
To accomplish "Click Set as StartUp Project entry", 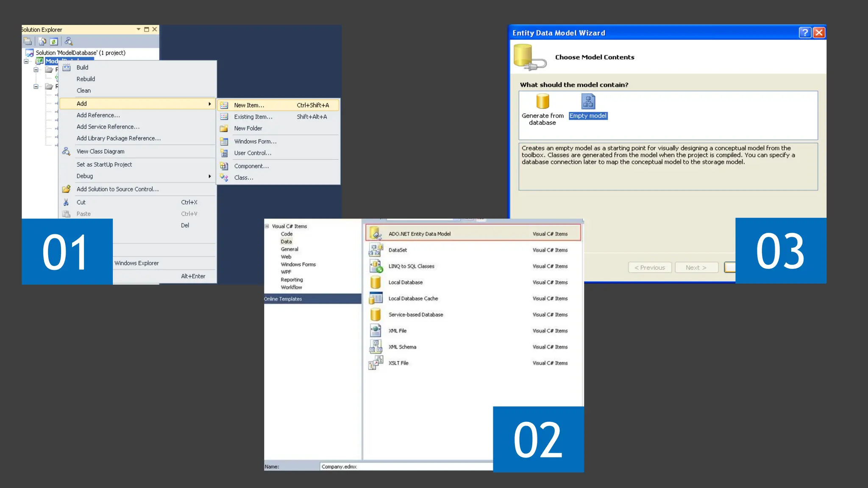I will [104, 164].
